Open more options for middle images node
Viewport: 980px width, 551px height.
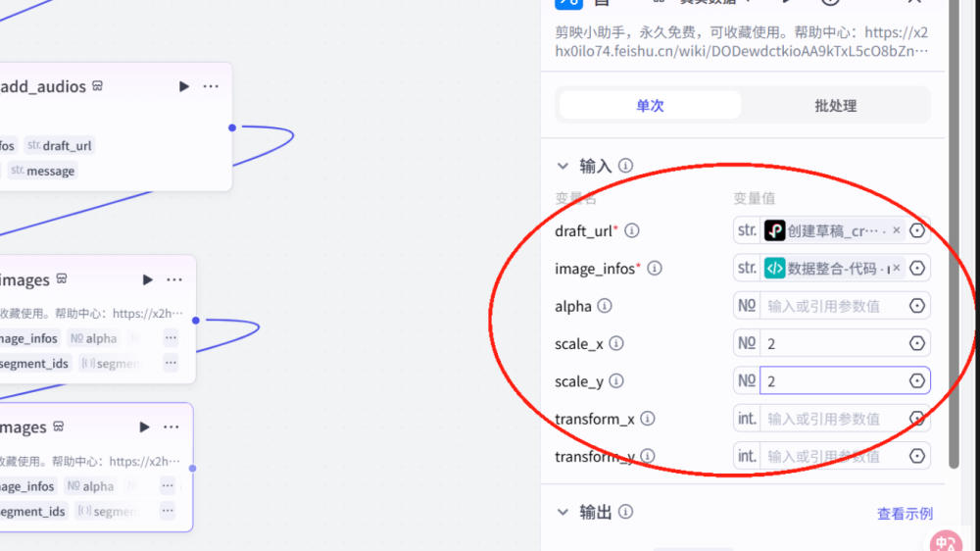pyautogui.click(x=174, y=279)
